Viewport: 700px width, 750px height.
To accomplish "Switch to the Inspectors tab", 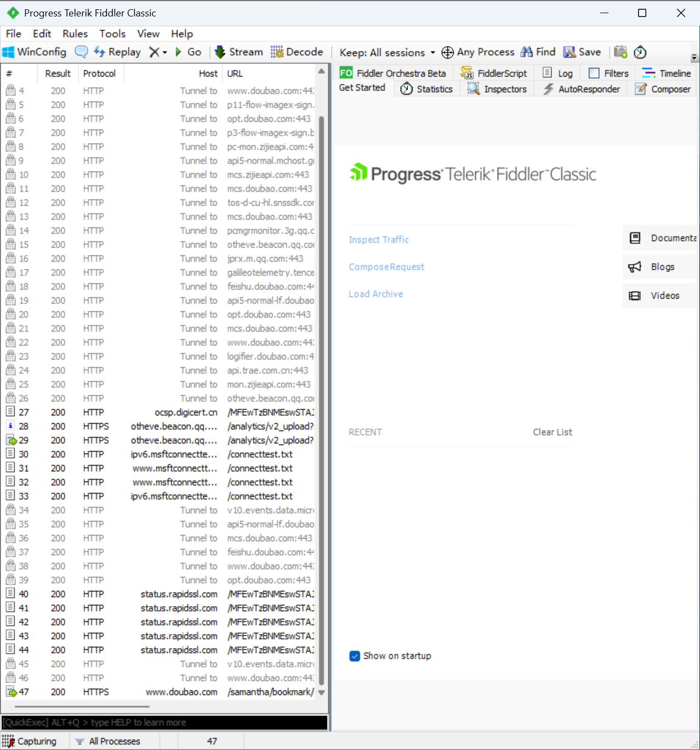I will pyautogui.click(x=497, y=89).
